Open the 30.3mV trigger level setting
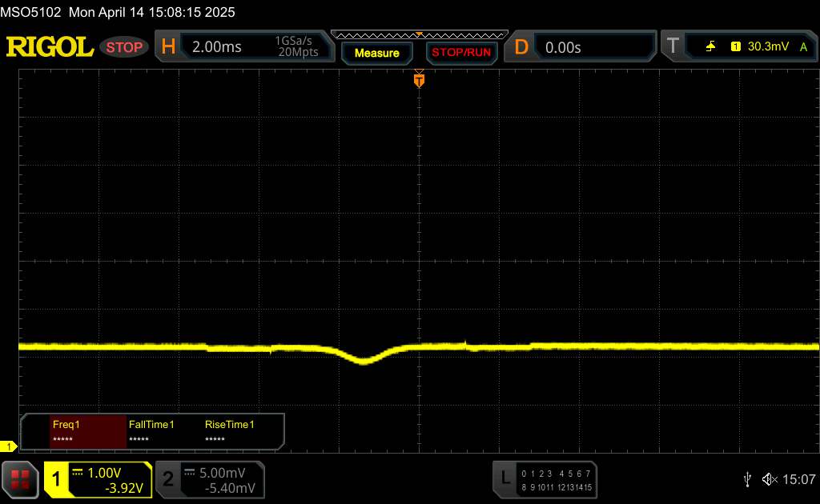Screen dimensions: 820x504 pos(767,47)
